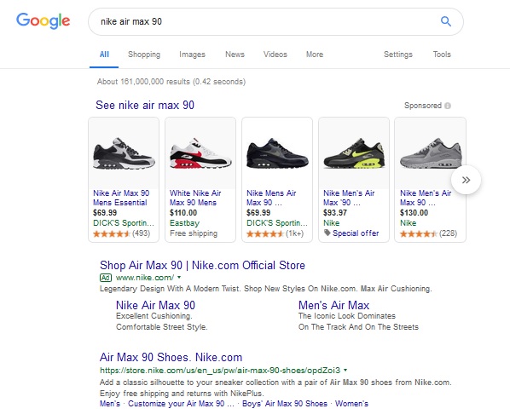Click the Men's Air Max sitelink
The width and height of the screenshot is (510, 420).
tap(333, 305)
